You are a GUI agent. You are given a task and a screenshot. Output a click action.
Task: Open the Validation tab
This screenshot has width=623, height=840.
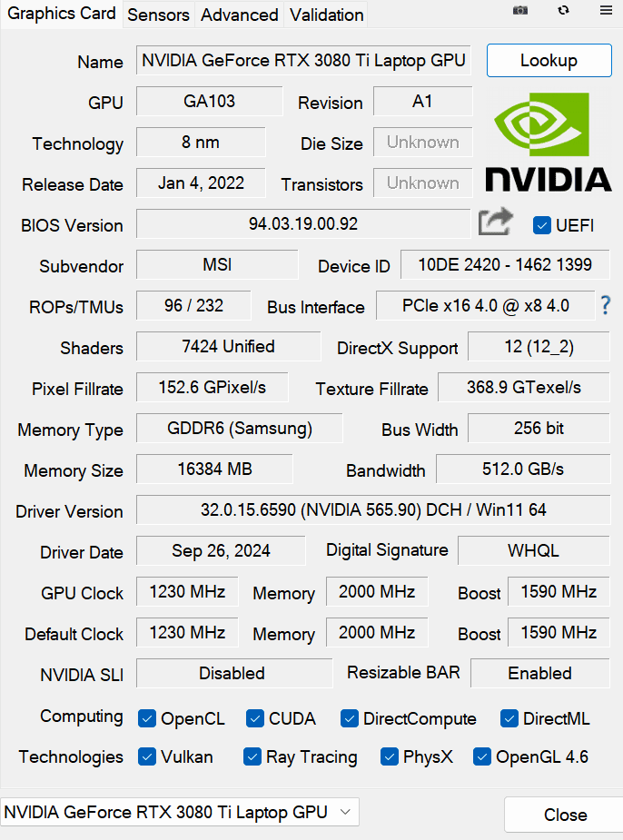tap(327, 15)
